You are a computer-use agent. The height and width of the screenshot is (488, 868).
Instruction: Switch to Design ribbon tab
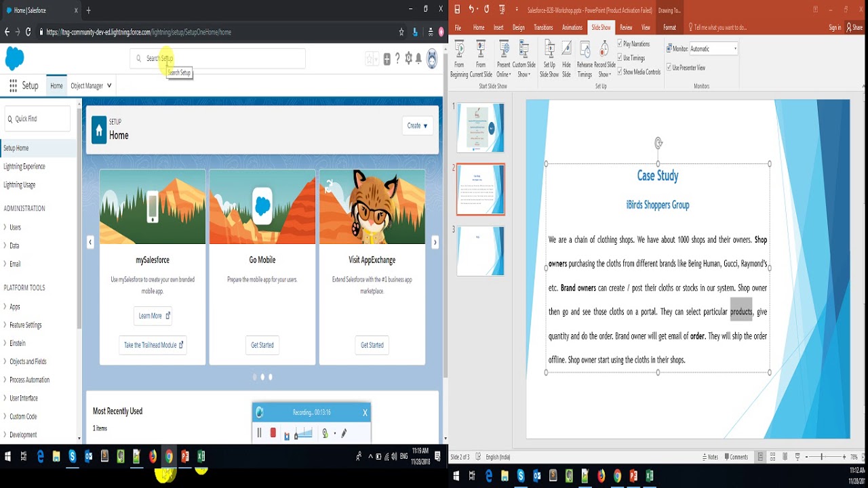pos(519,28)
